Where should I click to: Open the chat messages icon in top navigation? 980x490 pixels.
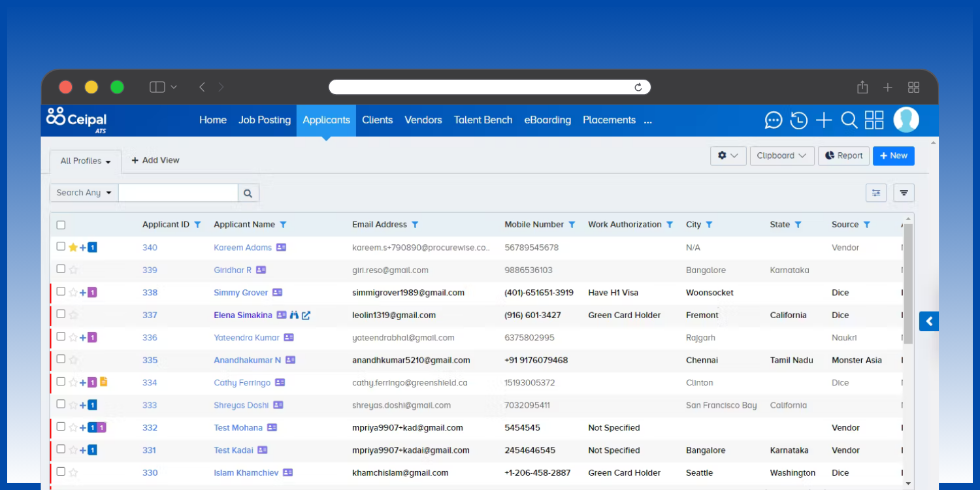774,120
